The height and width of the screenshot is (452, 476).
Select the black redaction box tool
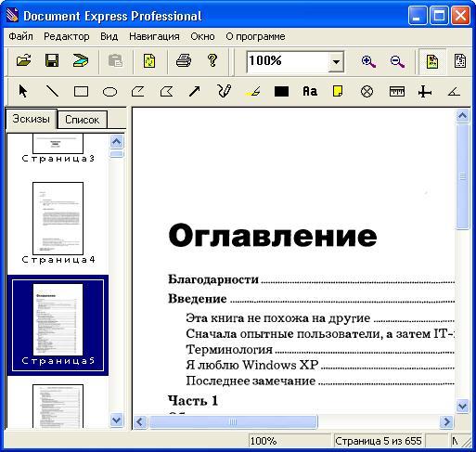pos(281,92)
